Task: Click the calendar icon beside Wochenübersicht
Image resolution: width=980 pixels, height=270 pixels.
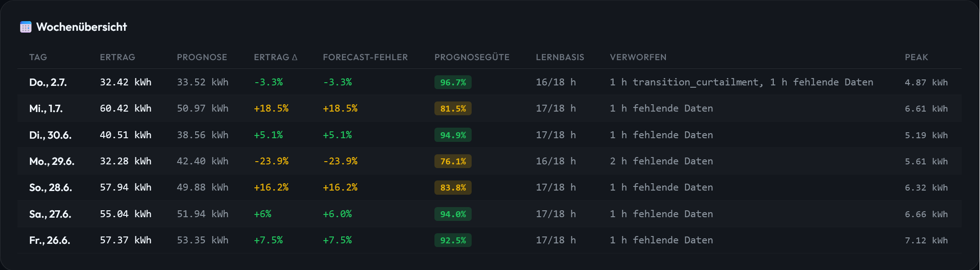Action: click(26, 27)
